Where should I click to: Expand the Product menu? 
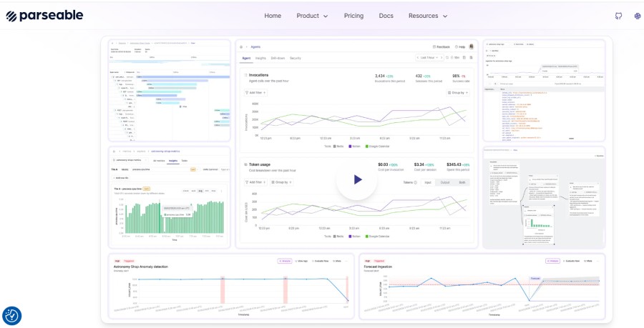point(312,16)
